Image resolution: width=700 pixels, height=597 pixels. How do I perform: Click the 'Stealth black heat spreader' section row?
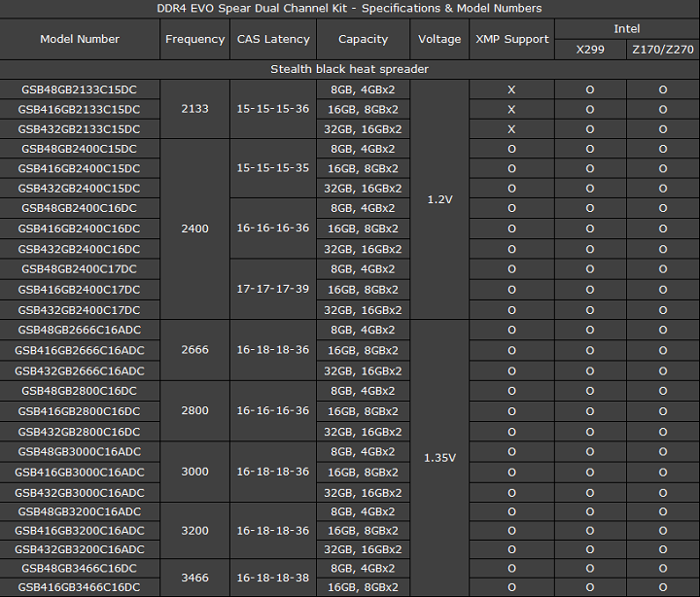click(x=350, y=69)
